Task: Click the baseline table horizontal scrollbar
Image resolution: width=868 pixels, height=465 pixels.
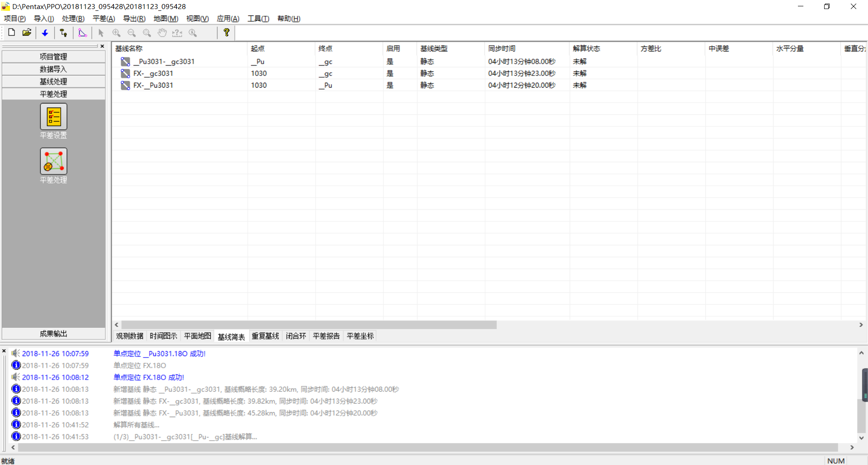Action: coord(309,325)
